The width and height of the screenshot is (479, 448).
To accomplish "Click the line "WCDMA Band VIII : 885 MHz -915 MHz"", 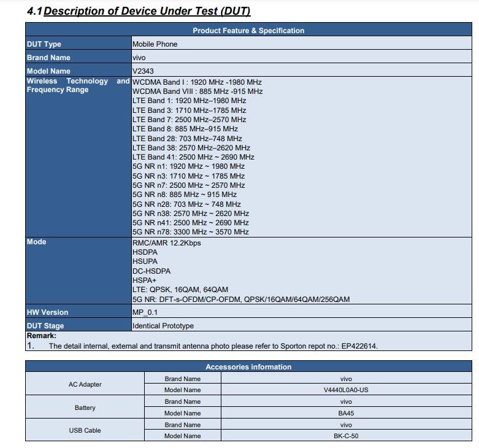I will pyautogui.click(x=197, y=91).
